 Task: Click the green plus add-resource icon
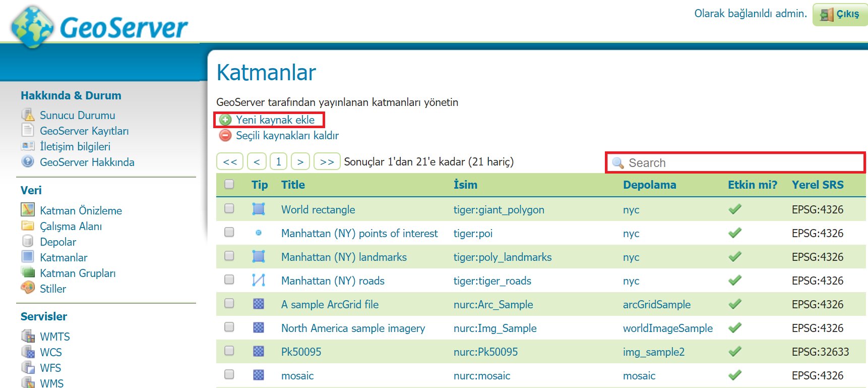[x=225, y=120]
